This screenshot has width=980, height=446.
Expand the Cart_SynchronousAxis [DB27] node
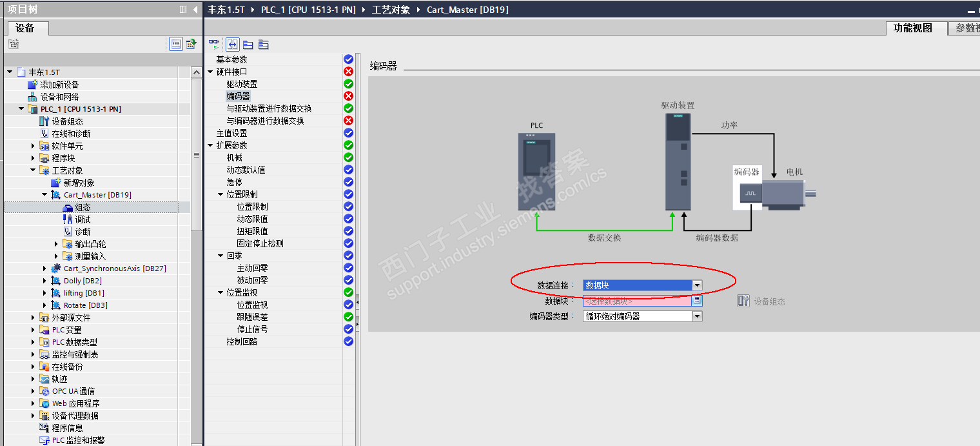[44, 269]
